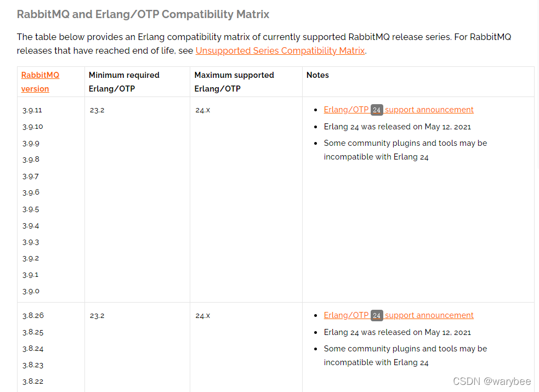
Task: Open first Erlang/OTP 24 support announcement link
Action: tap(399, 110)
